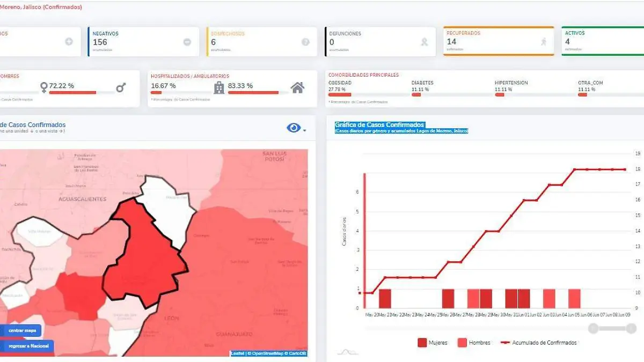644x362 pixels.
Task: Click the walking person icon in Recuperados card
Action: pos(544,41)
